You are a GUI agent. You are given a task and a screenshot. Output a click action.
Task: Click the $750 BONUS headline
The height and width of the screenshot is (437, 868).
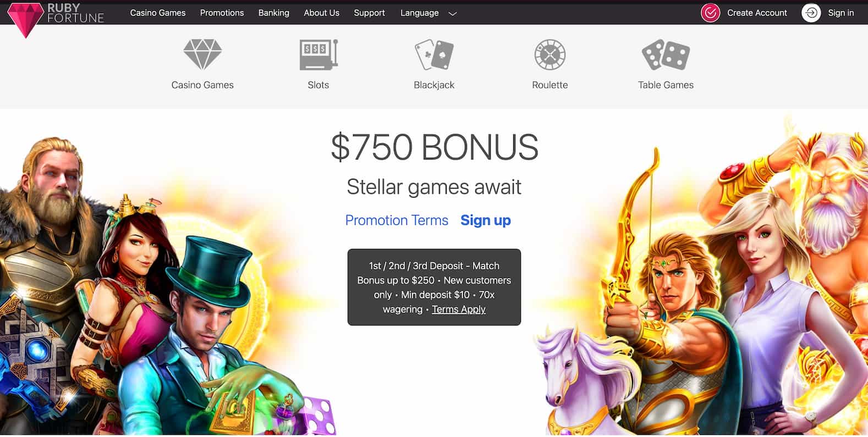click(434, 147)
